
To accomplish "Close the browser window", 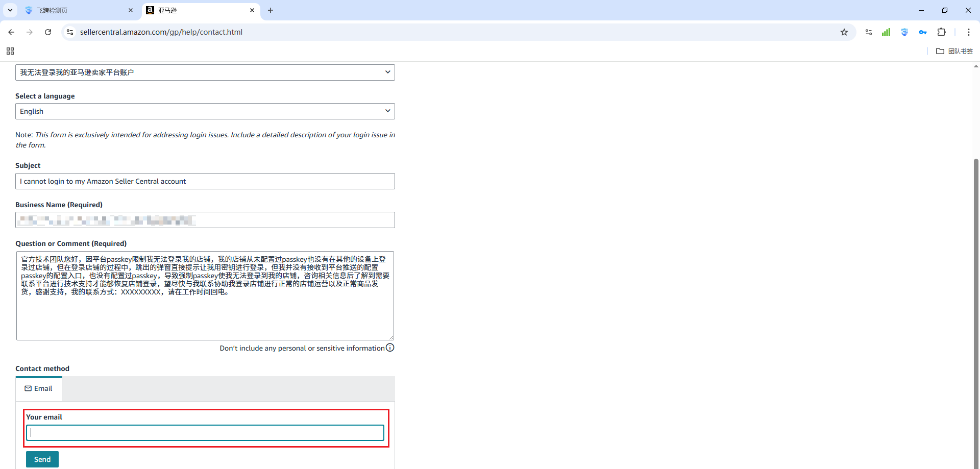I will pos(968,10).
